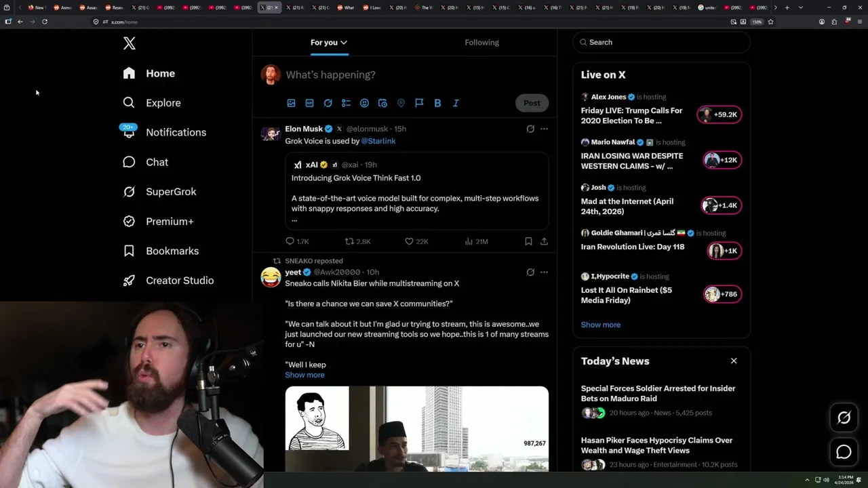Bookmark page with star icon
Image resolution: width=868 pixels, height=488 pixels.
770,22
